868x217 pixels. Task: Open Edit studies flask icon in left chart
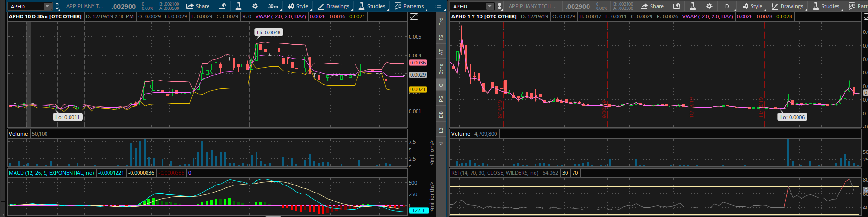pyautogui.click(x=239, y=6)
